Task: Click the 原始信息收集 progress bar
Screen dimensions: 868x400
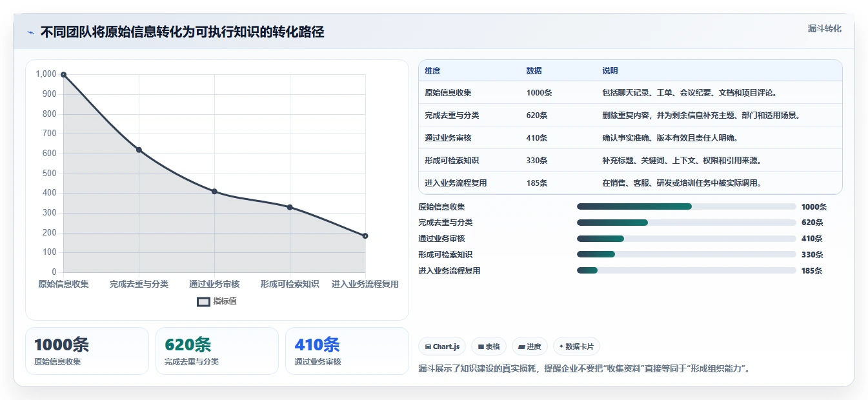Action: [x=686, y=206]
